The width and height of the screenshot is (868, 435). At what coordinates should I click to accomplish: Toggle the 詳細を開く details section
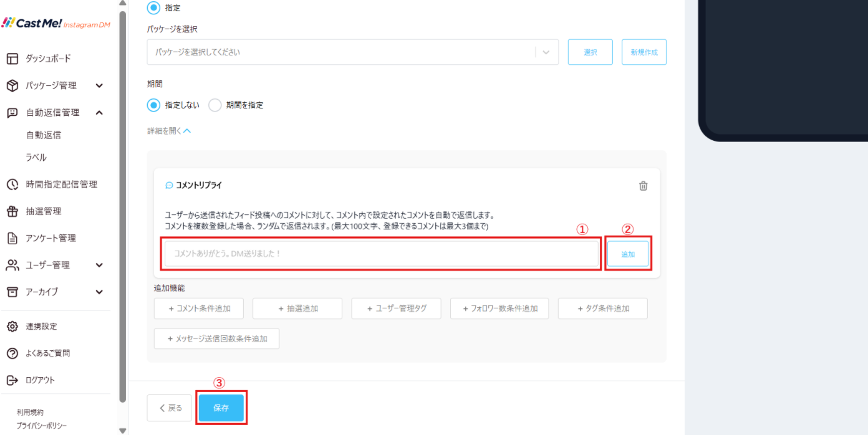coord(169,131)
